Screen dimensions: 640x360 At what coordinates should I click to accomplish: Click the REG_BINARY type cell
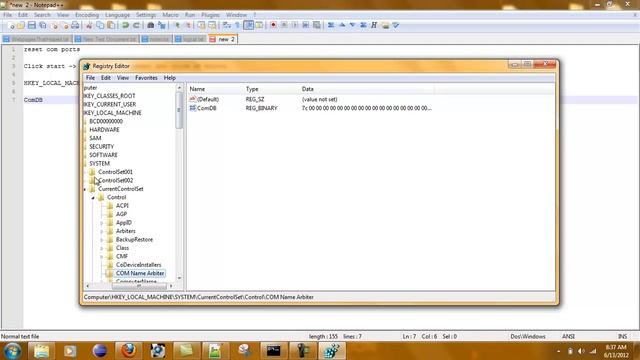click(x=261, y=108)
